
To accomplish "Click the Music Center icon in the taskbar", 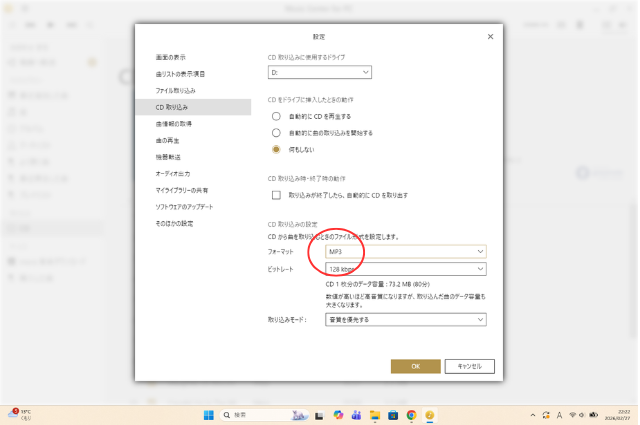I will (430, 414).
